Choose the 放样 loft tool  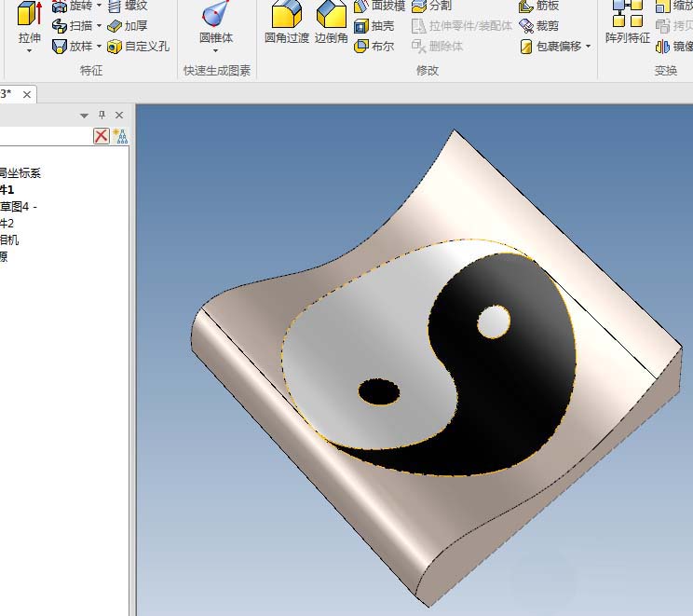coord(72,46)
